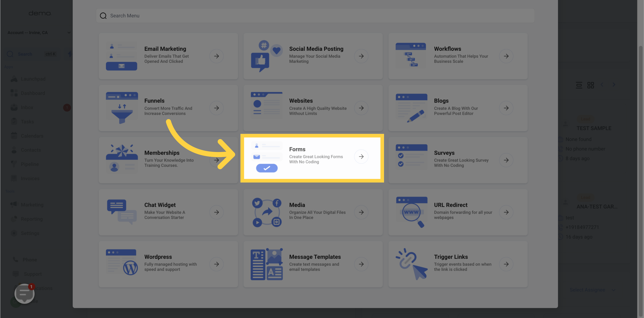Open the URL Redirect arrow button

[x=506, y=212]
